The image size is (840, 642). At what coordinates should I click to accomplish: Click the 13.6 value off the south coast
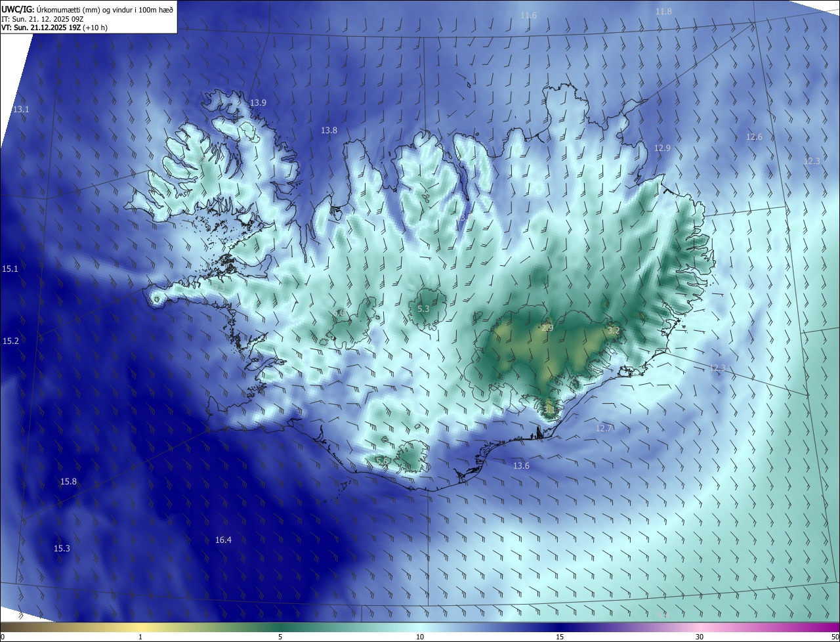point(521,465)
